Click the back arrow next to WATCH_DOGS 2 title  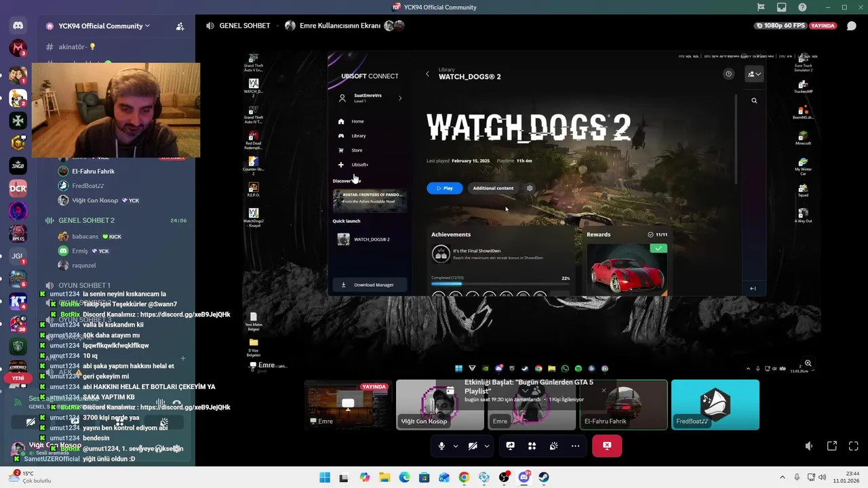coord(427,74)
